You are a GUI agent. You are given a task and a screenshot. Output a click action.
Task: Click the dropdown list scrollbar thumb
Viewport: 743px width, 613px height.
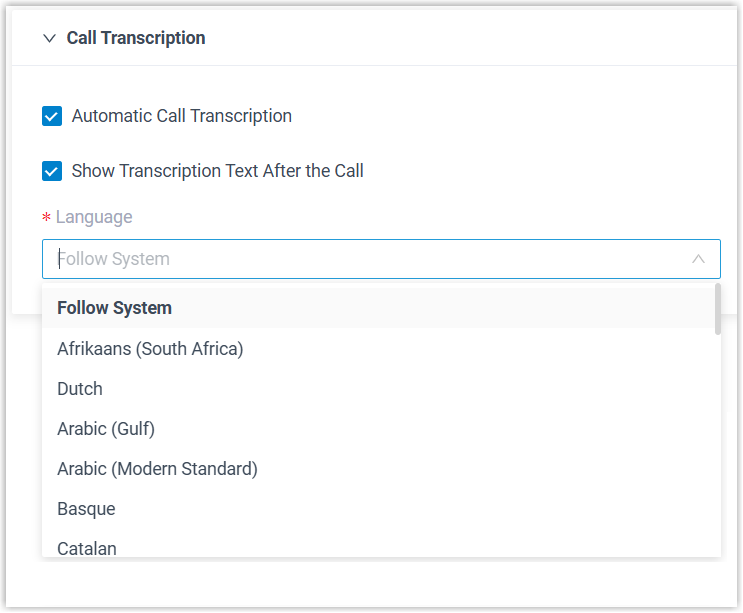point(717,309)
